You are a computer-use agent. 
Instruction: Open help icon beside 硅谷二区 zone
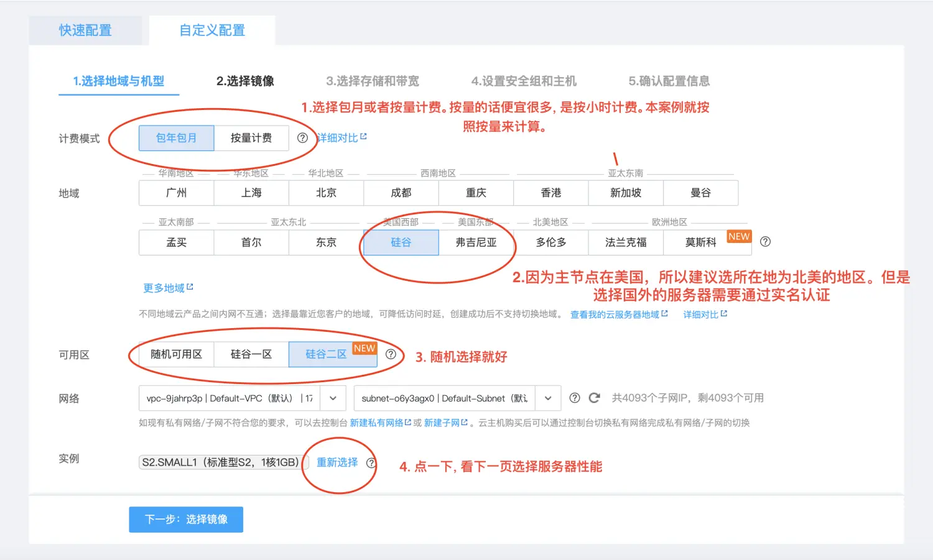click(x=391, y=354)
